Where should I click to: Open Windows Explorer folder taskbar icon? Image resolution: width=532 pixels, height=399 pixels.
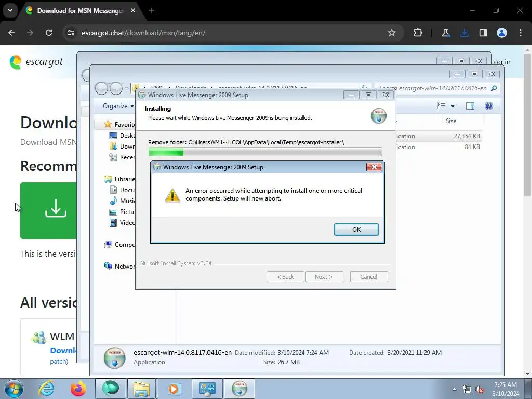(x=141, y=389)
